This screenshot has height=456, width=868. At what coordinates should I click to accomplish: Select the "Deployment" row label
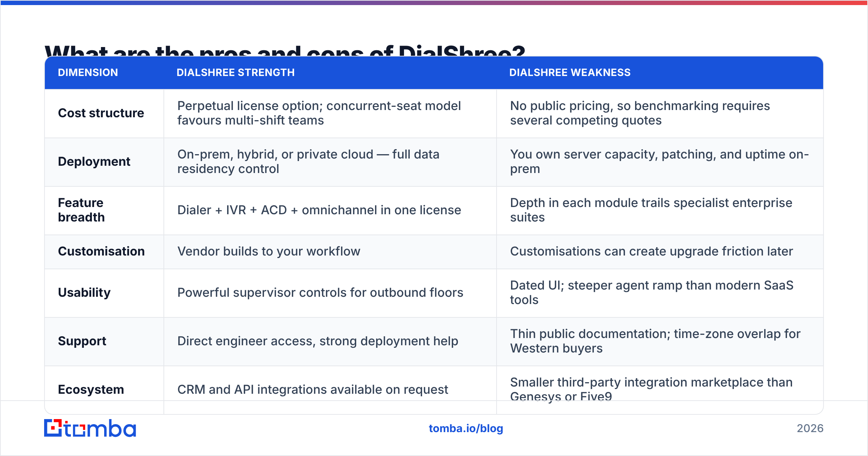94,161
